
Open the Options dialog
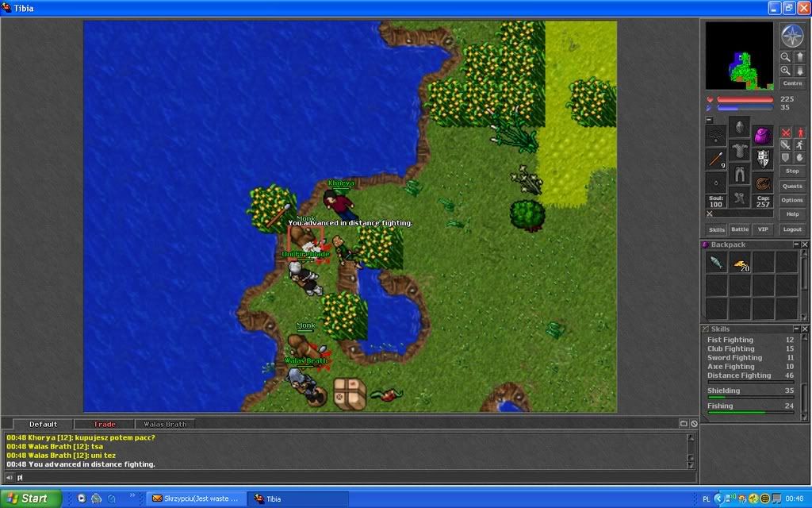pyautogui.click(x=792, y=200)
